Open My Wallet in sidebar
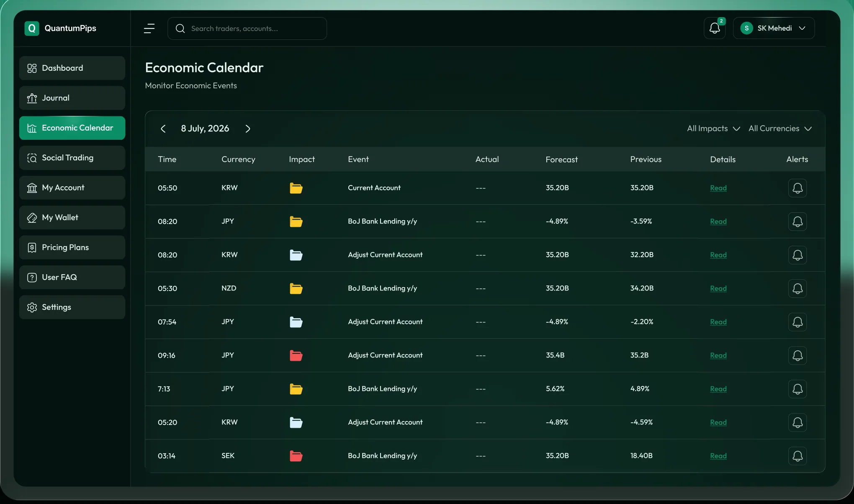The image size is (854, 504). point(72,218)
